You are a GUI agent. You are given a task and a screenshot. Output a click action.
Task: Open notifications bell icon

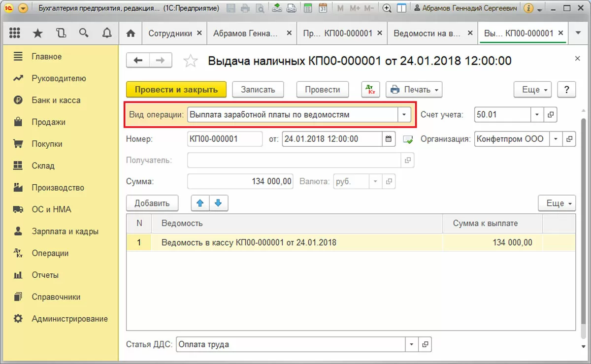[x=107, y=33]
